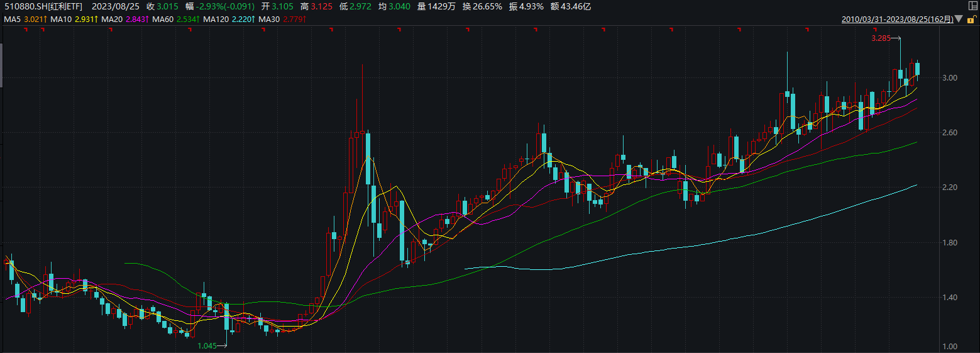980x353 pixels.
Task: Click the low price 2.972
Action: point(360,7)
